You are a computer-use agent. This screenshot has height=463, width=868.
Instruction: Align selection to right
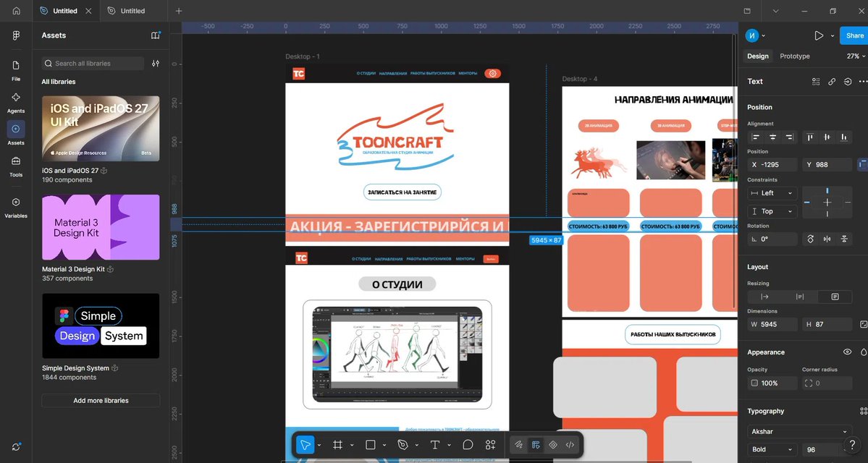point(790,137)
